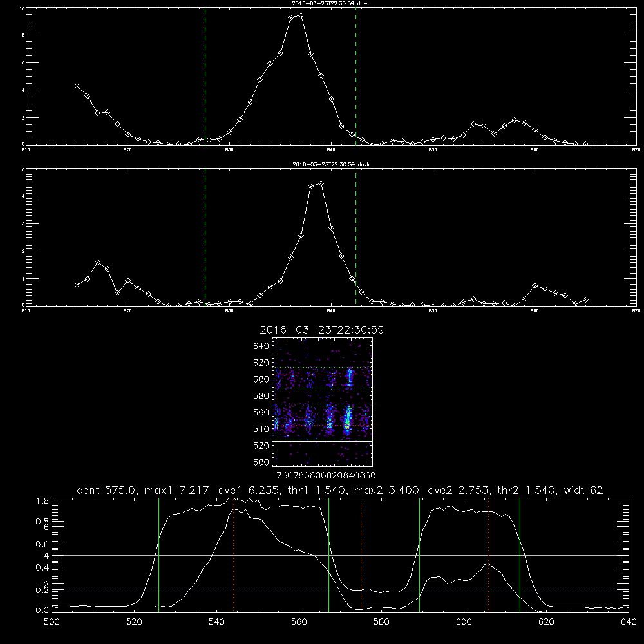Click the rightmost diamond data point in dusk plot
This screenshot has width=644, height=644.
click(585, 300)
